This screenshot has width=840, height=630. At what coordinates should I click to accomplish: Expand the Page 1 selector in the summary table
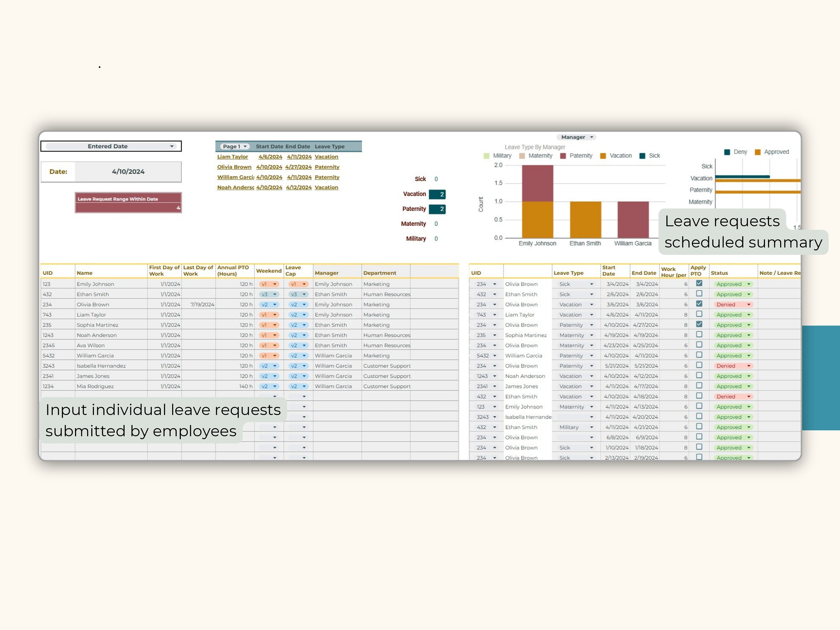tap(234, 146)
